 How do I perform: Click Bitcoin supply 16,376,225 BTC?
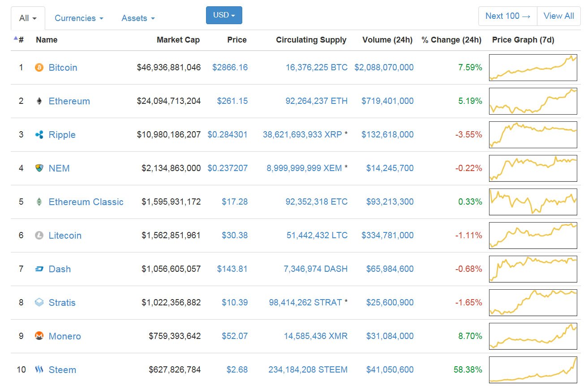[317, 68]
